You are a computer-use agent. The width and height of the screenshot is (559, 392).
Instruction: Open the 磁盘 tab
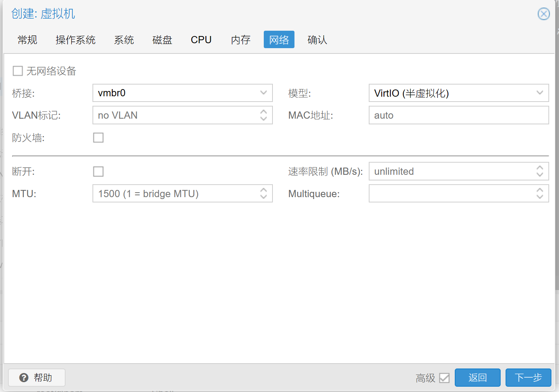(x=162, y=40)
